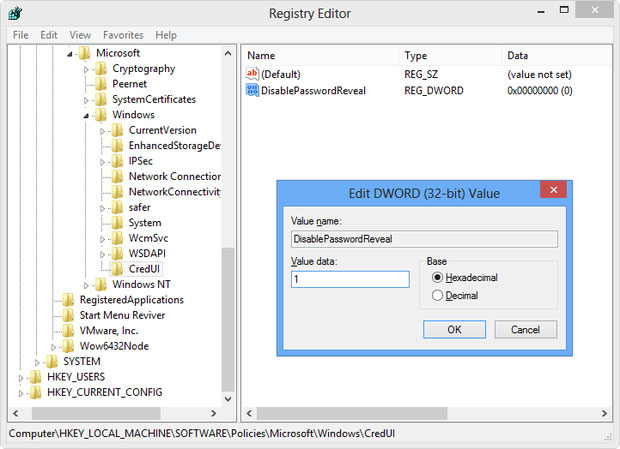Collapse the Microsoft tree node
620x449 pixels.
pos(70,54)
